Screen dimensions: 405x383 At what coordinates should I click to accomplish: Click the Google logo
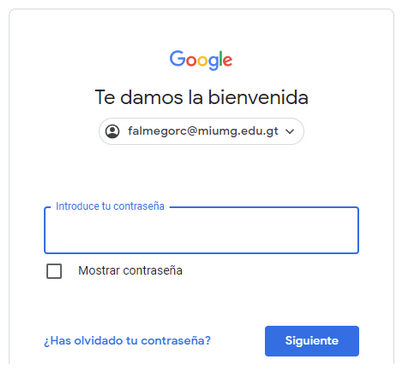[x=201, y=60]
